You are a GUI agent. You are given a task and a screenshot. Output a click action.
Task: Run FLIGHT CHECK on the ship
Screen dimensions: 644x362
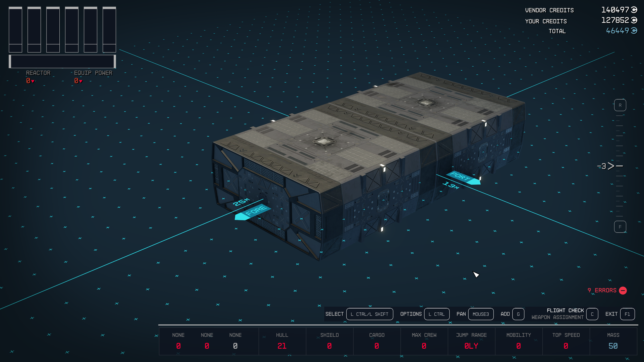click(x=565, y=310)
